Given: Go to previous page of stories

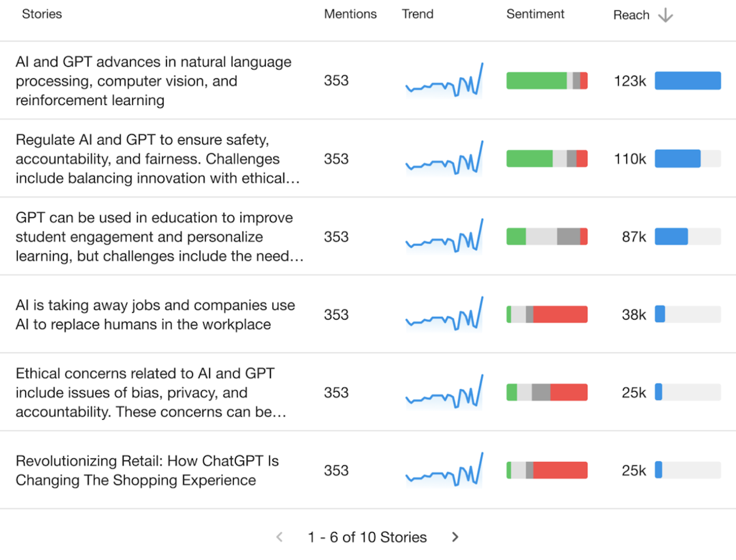Looking at the screenshot, I should click(x=279, y=538).
